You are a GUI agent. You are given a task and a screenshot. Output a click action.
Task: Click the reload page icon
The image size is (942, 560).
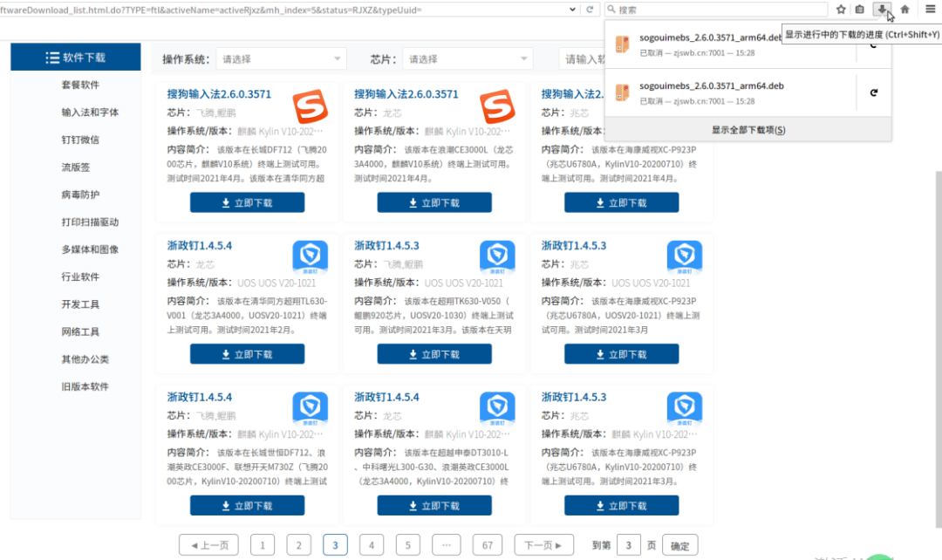pyautogui.click(x=590, y=9)
